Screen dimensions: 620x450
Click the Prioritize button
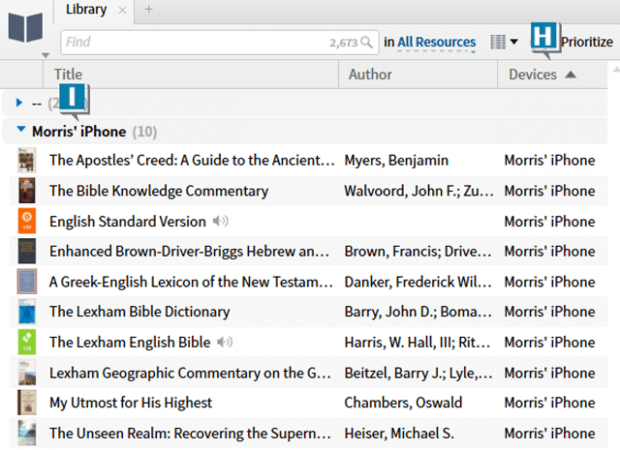[586, 42]
